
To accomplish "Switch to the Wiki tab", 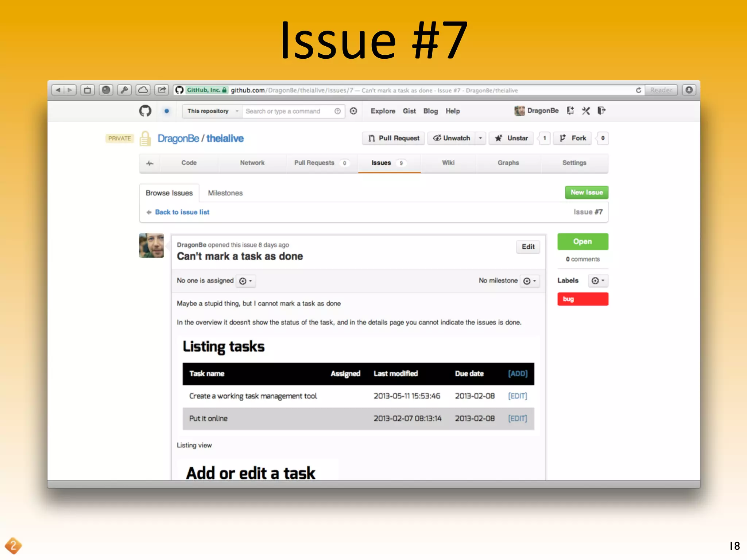I will [x=448, y=163].
